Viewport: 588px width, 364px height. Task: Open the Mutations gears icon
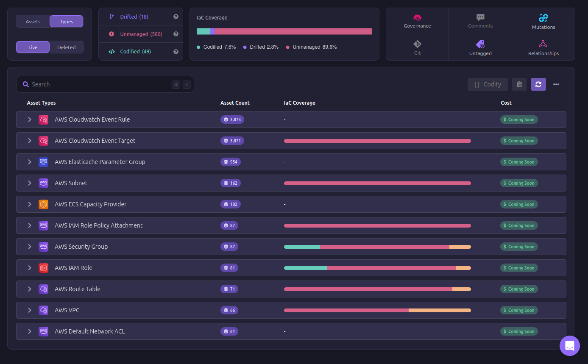543,18
